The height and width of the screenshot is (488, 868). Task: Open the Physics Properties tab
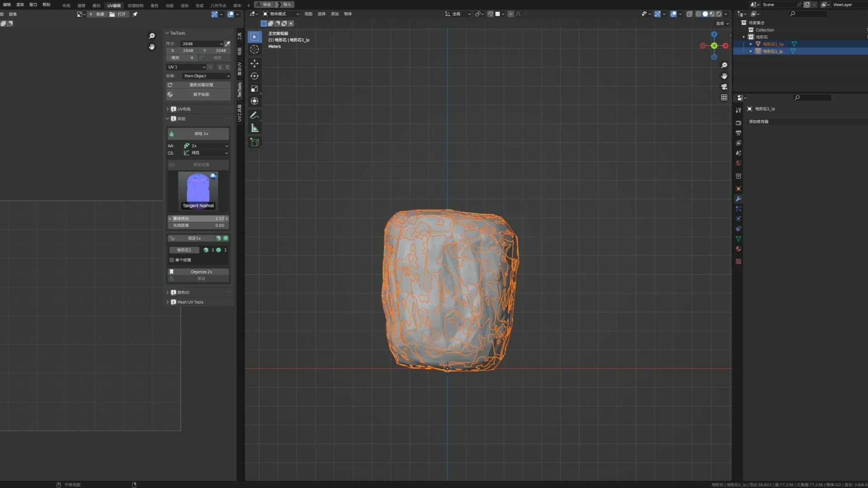(738, 218)
